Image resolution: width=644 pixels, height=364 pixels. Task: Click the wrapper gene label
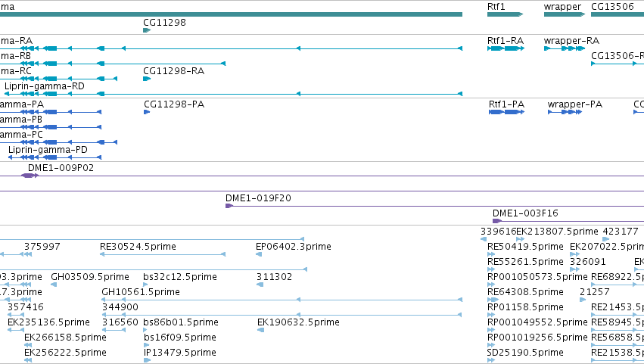(562, 7)
